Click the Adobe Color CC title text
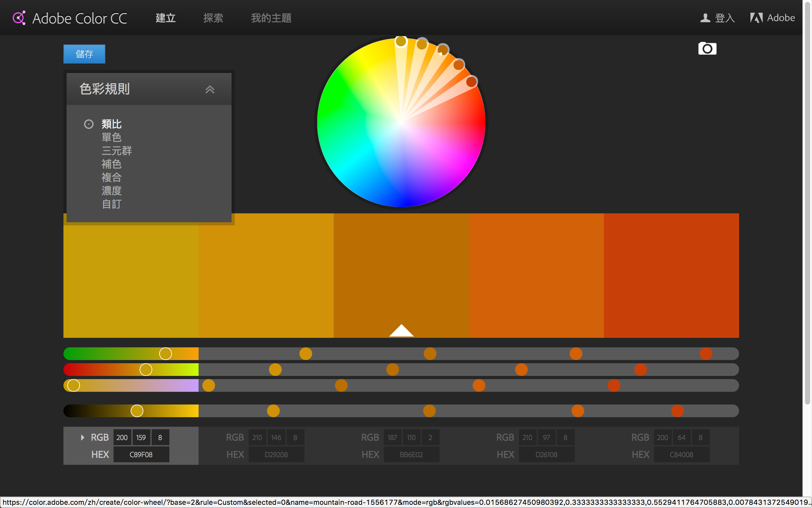 point(80,18)
